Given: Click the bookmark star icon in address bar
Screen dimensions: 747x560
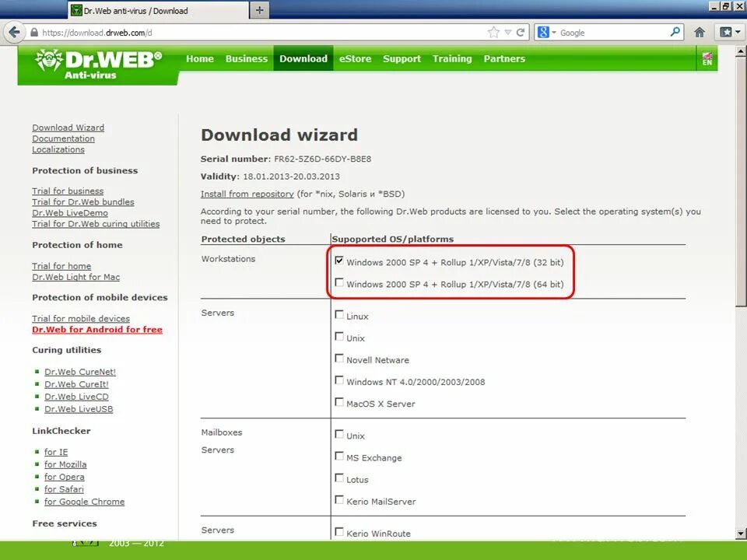Looking at the screenshot, I should pyautogui.click(x=493, y=33).
